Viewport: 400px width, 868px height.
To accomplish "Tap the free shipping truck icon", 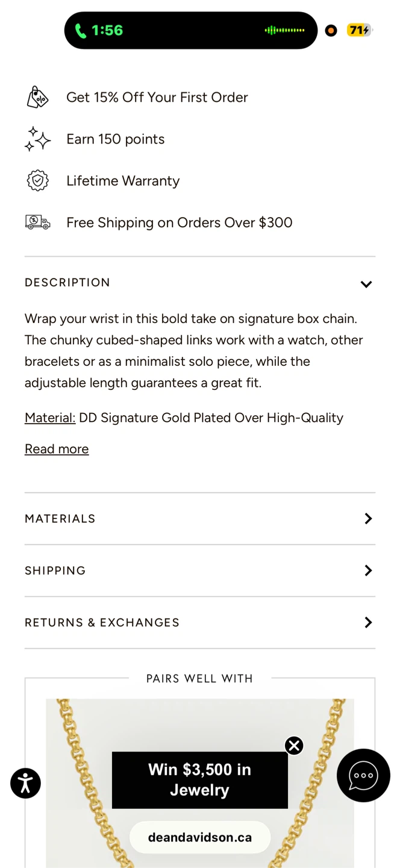I will (37, 222).
